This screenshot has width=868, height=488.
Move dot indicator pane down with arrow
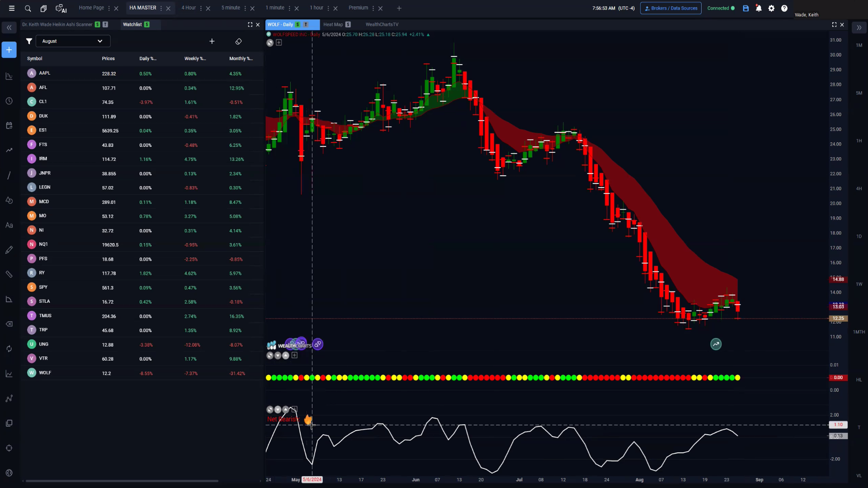coord(278,356)
